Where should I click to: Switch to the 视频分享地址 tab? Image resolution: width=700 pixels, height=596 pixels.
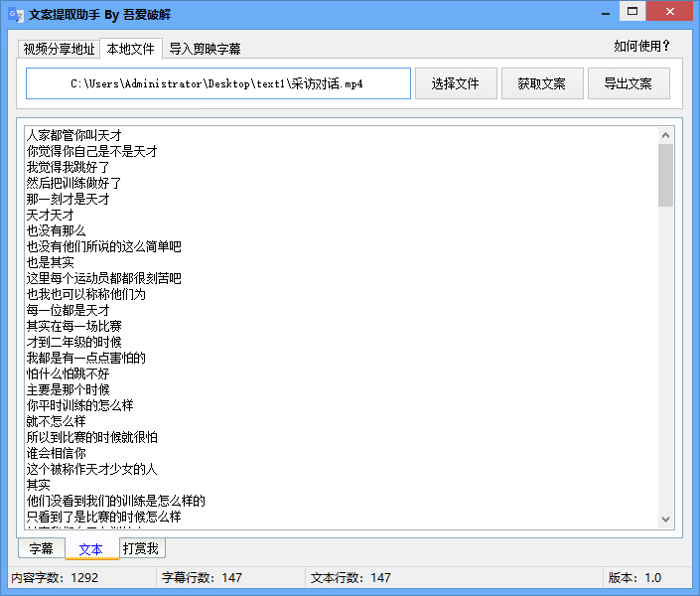pyautogui.click(x=60, y=49)
